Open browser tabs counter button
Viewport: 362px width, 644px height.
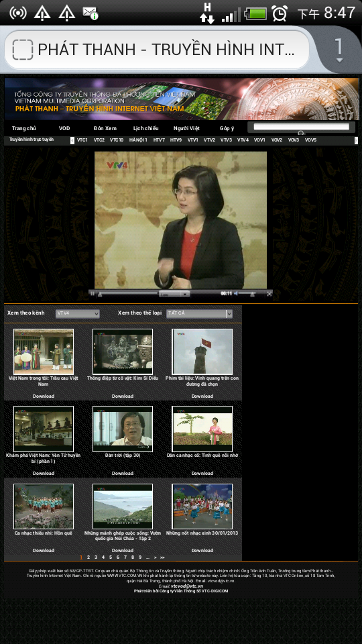click(339, 50)
